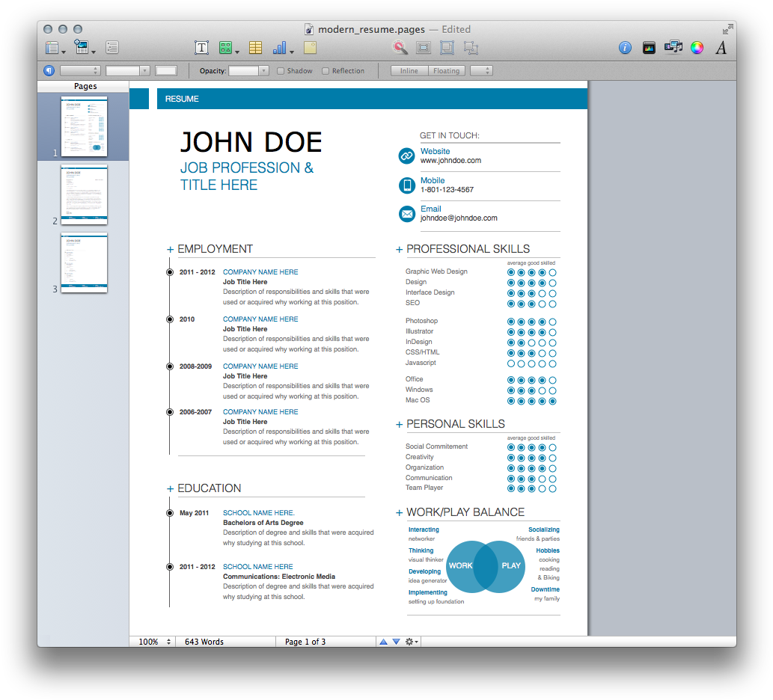
Task: Open the Inspector panel
Action: click(x=625, y=48)
